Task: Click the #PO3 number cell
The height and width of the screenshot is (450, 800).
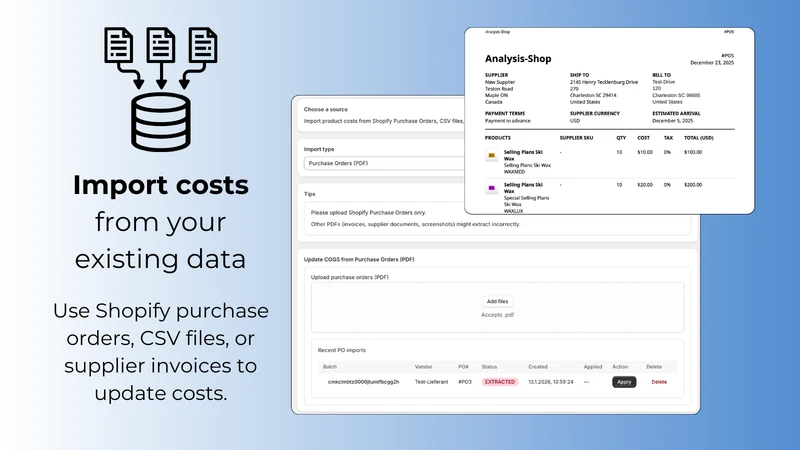Action: tap(465, 382)
